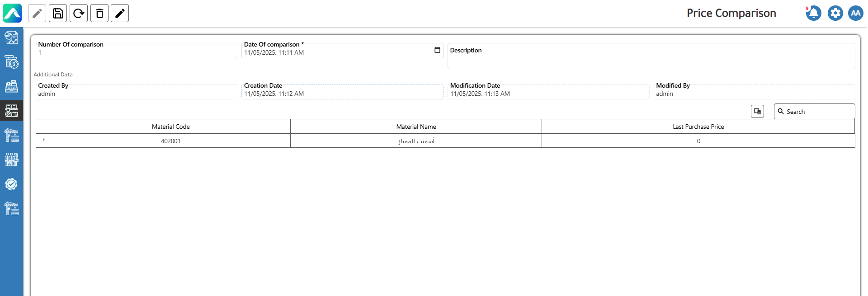
Task: Focus the table Search box
Action: tap(818, 112)
